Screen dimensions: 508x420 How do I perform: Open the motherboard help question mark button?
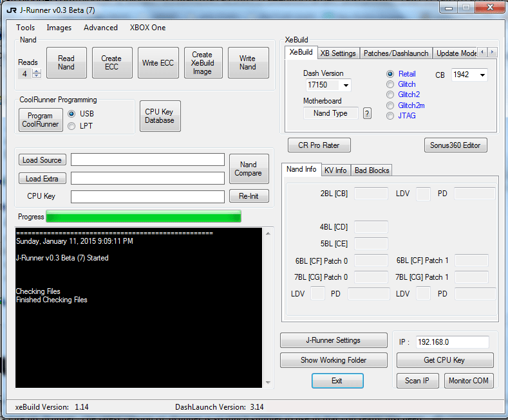pos(367,113)
